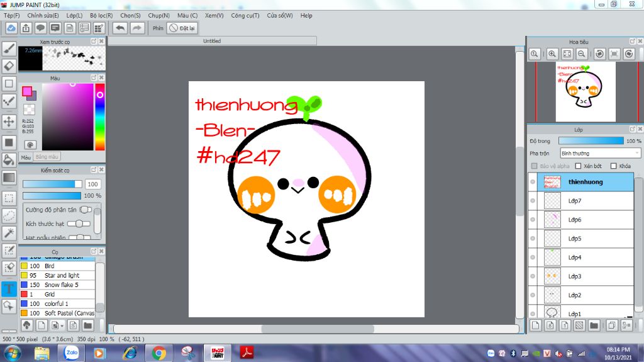The image size is (644, 362).
Task: Open the Help menu
Action: click(x=306, y=15)
